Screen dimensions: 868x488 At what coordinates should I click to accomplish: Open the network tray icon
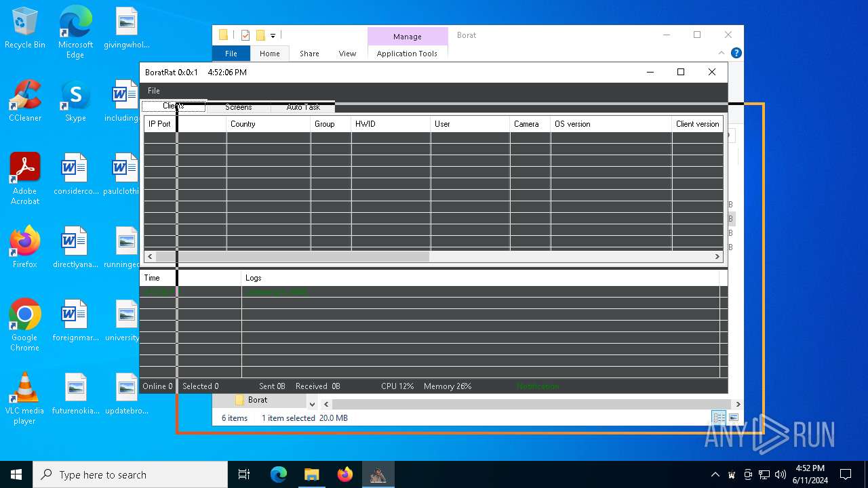pyautogui.click(x=764, y=474)
